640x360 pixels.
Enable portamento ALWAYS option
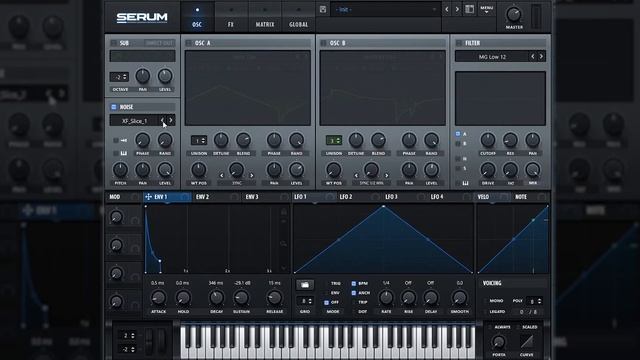pos(490,327)
